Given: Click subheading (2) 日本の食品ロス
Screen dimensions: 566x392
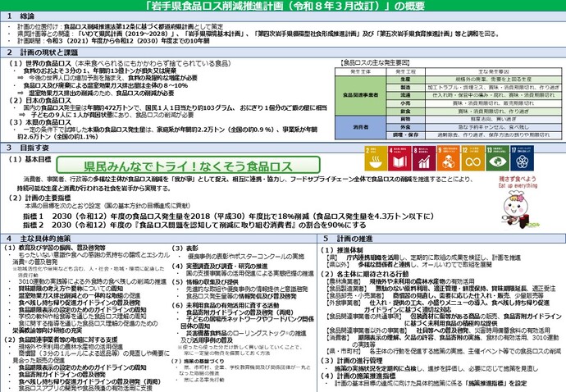Looking at the screenshot, I should 40,100.
